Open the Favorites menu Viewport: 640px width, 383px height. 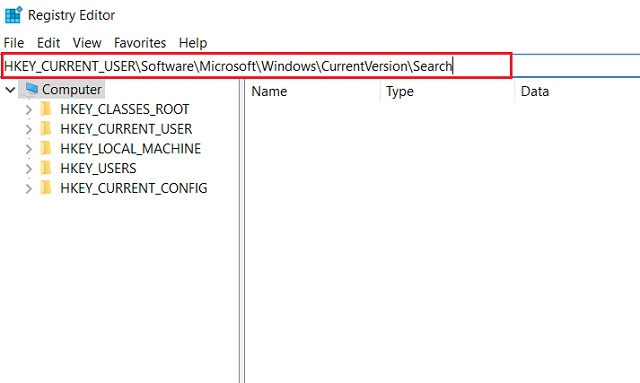click(x=140, y=43)
